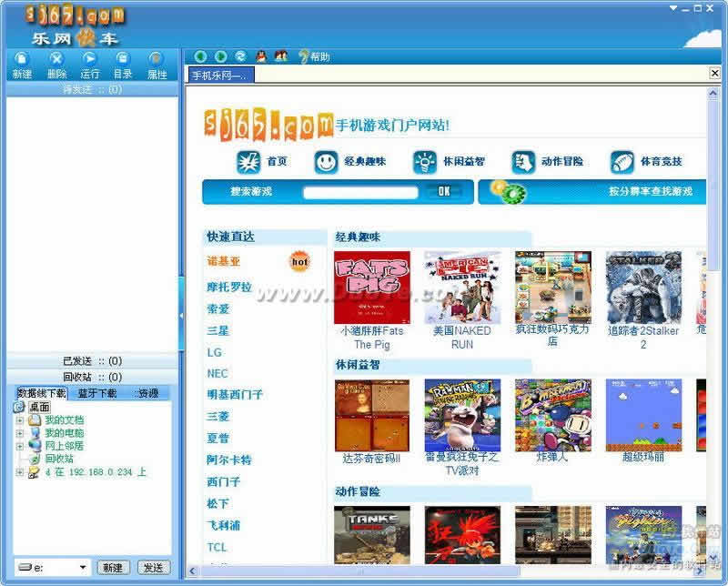Click the 删除 (Delete) toolbar icon

[56, 65]
